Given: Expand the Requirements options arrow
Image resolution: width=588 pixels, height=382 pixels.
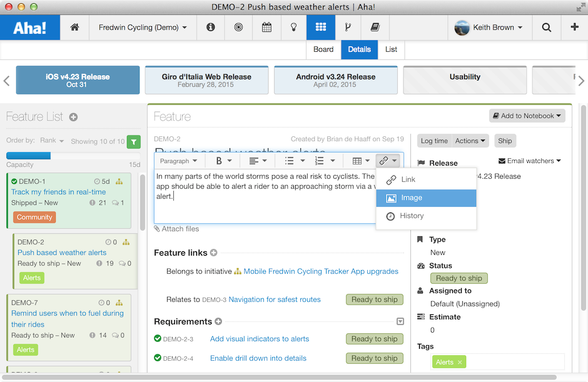Looking at the screenshot, I should [400, 321].
